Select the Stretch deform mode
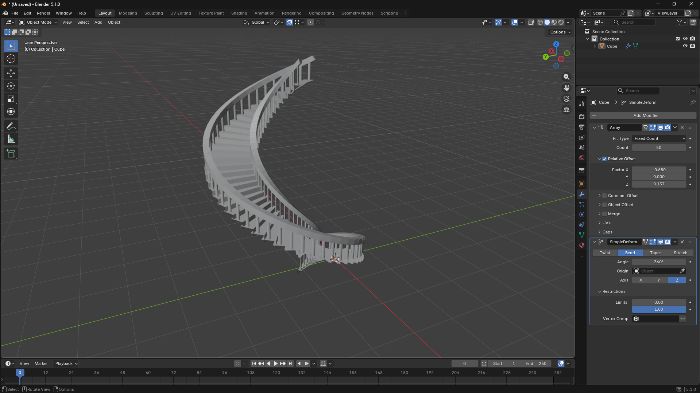The image size is (700, 393). tap(680, 253)
